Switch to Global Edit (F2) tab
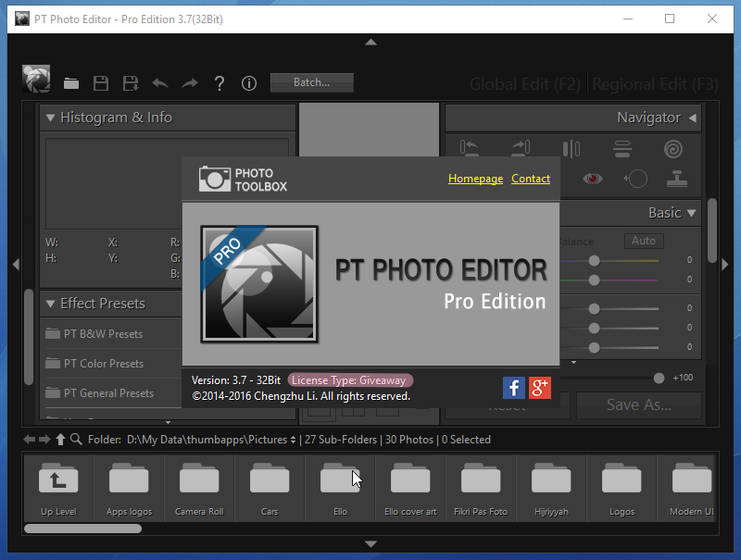741x560 pixels. (x=524, y=84)
